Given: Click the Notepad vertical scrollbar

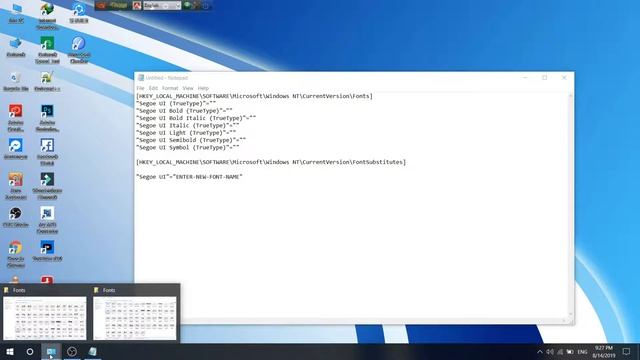Looking at the screenshot, I should 571,206.
